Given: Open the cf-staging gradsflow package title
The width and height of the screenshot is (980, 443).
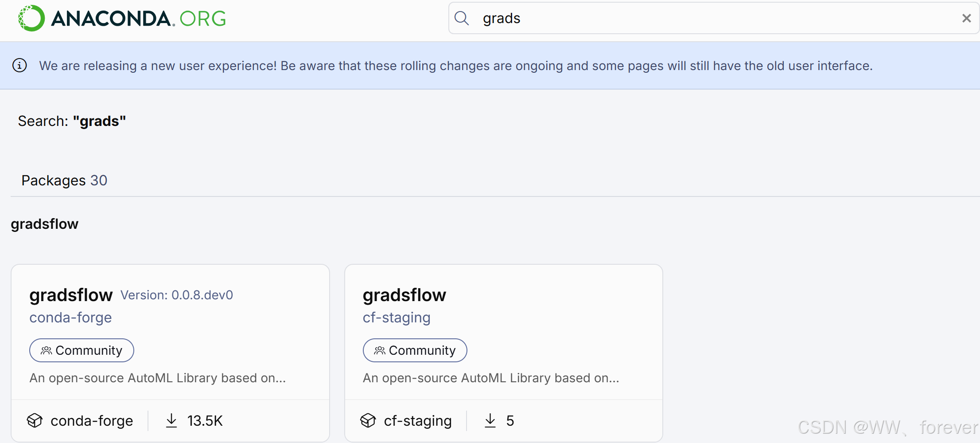Looking at the screenshot, I should [404, 295].
